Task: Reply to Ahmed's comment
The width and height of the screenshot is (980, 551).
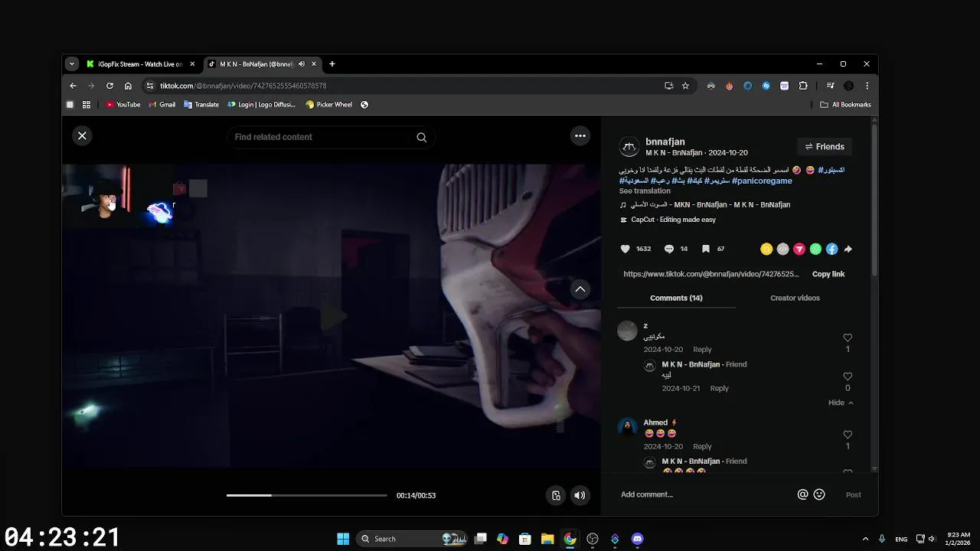Action: (702, 447)
